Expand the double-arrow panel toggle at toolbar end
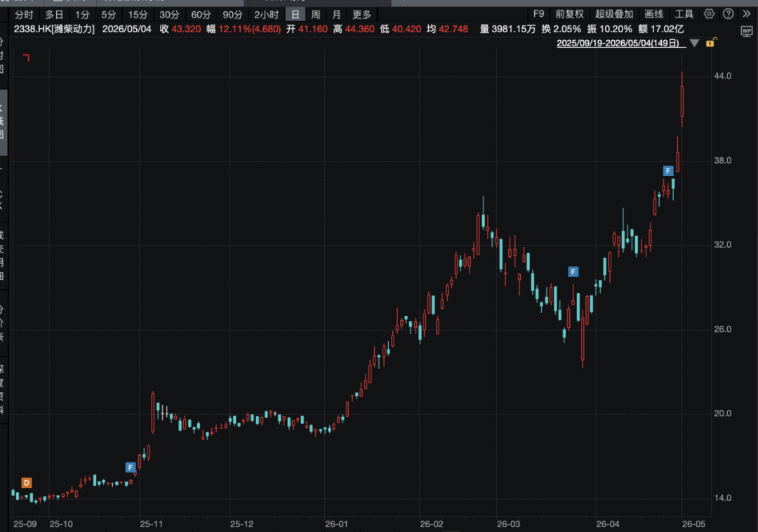The image size is (758, 532). pyautogui.click(x=746, y=14)
